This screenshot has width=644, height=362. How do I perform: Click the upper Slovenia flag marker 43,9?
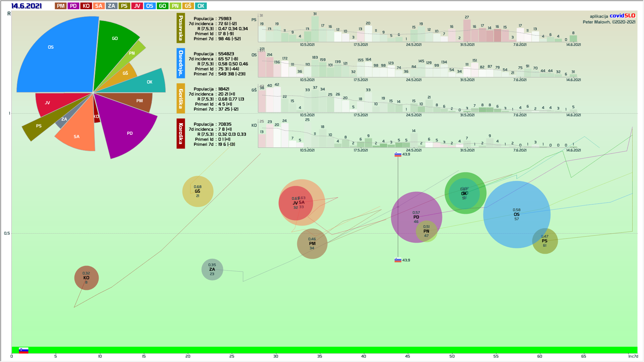point(398,155)
